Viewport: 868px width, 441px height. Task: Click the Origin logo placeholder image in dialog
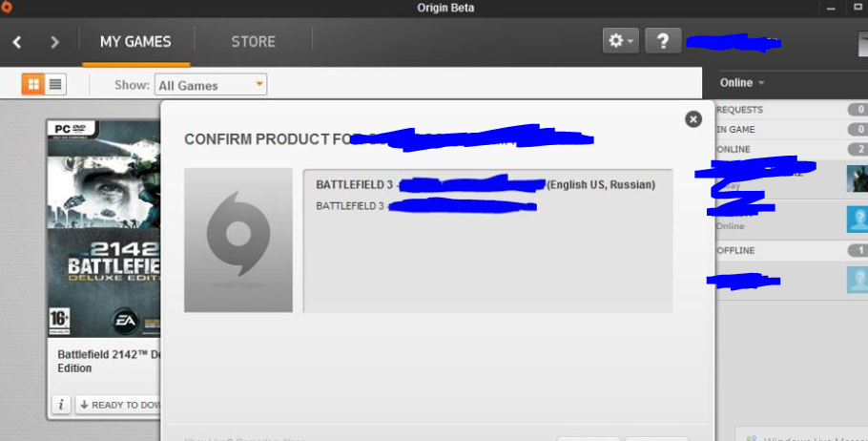[238, 240]
